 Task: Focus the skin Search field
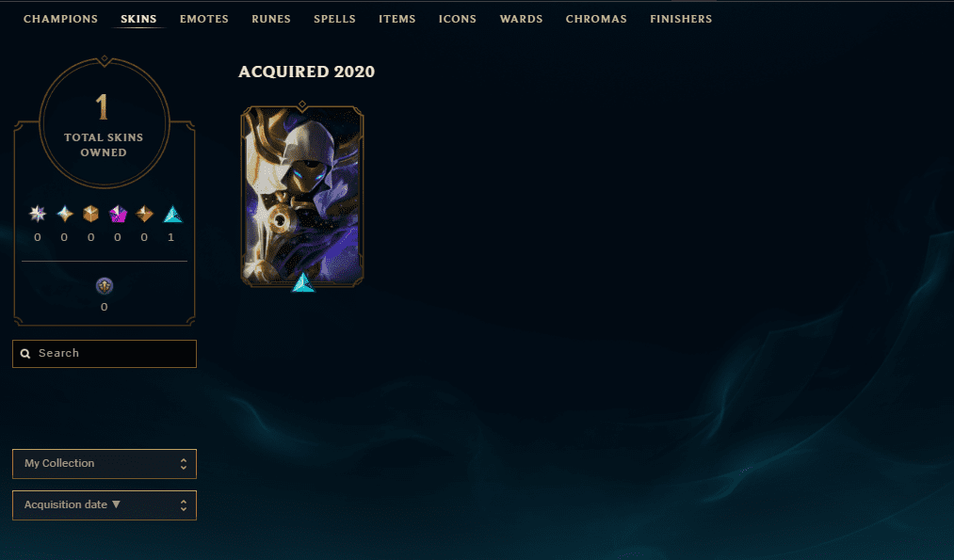click(104, 354)
